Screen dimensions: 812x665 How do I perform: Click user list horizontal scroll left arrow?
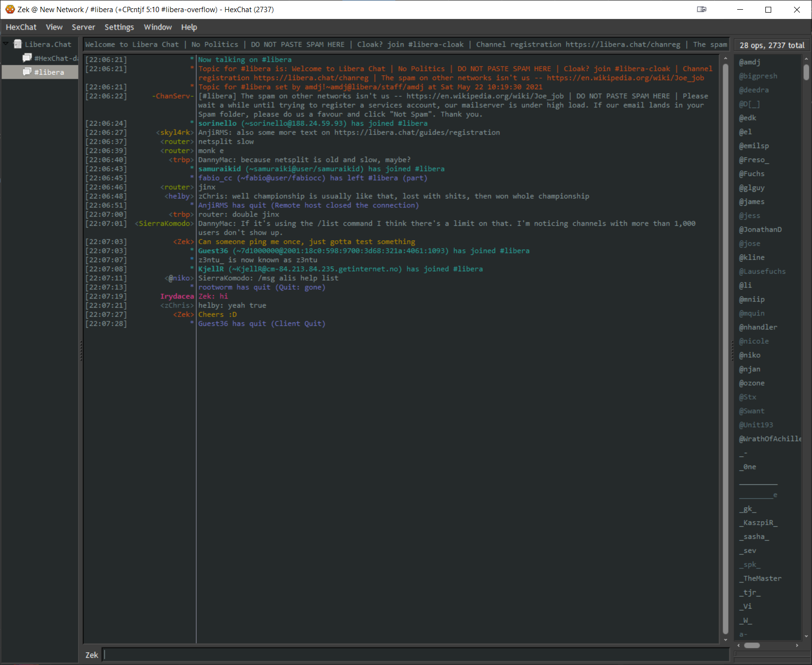click(739, 646)
